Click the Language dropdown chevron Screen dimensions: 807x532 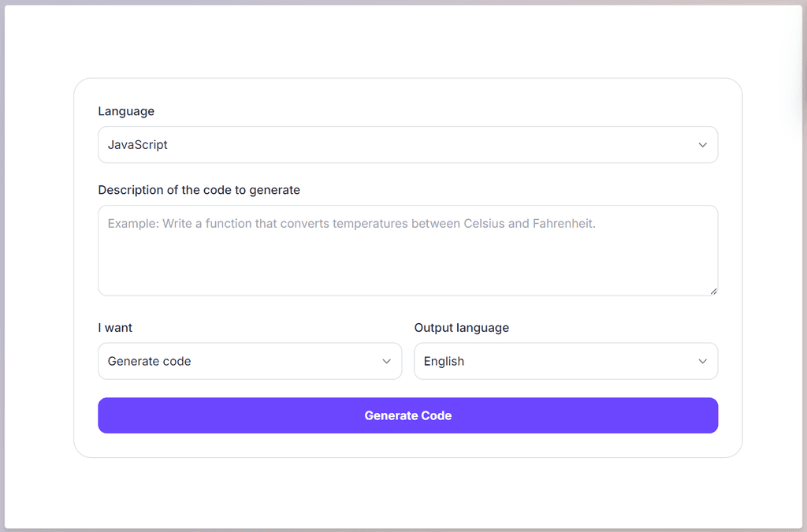pyautogui.click(x=702, y=145)
